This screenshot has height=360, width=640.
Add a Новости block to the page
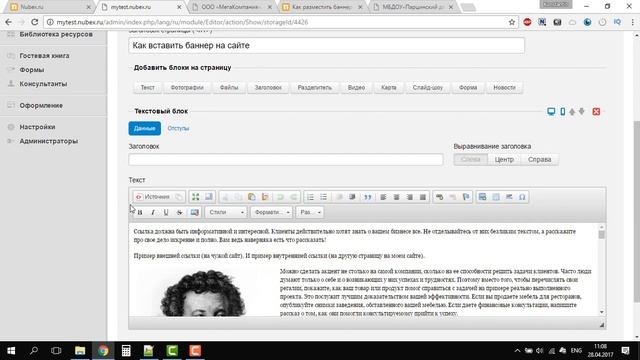pos(504,88)
